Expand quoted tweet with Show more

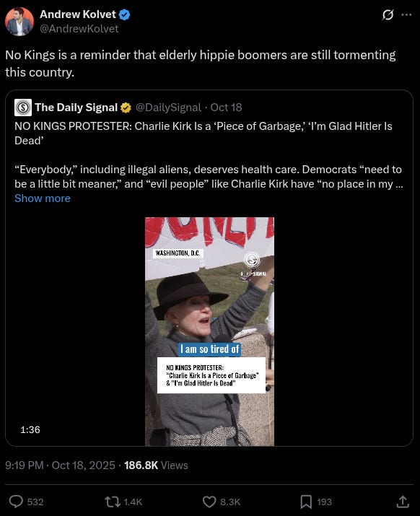(43, 198)
